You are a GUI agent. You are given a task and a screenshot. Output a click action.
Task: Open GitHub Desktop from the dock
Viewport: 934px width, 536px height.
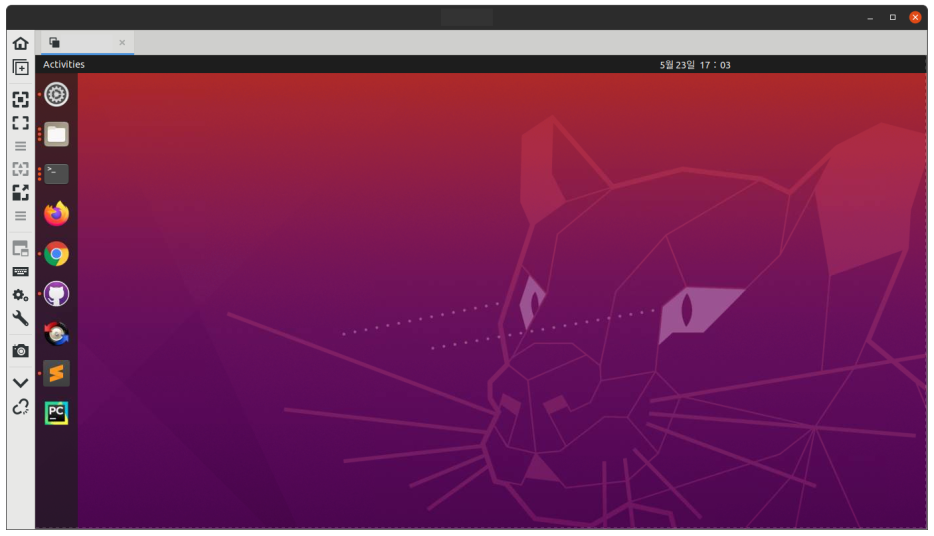coord(57,294)
